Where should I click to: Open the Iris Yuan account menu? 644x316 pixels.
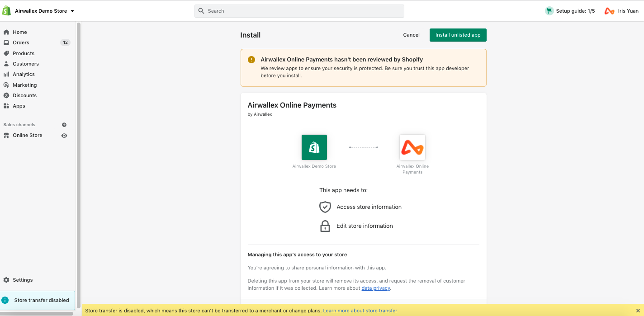pos(628,11)
